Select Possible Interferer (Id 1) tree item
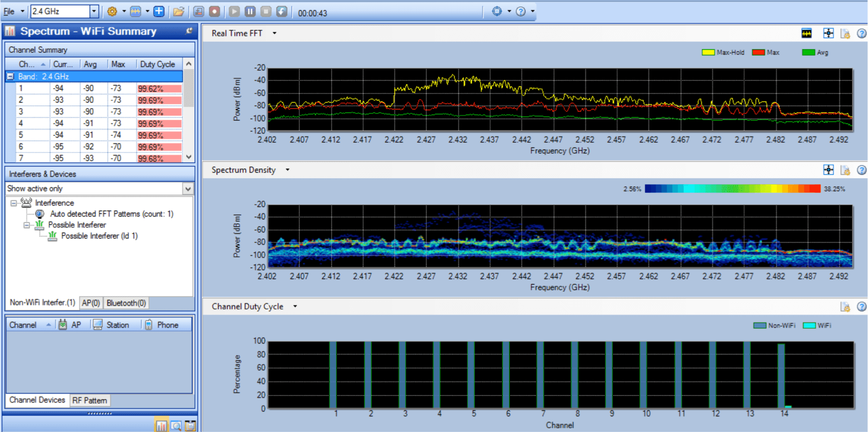Viewport: 868px width, 432px height. pyautogui.click(x=99, y=236)
